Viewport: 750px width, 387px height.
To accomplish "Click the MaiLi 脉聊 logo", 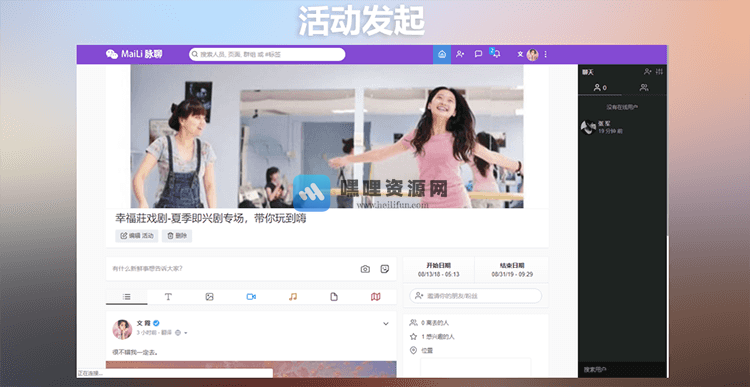I will tap(134, 54).
